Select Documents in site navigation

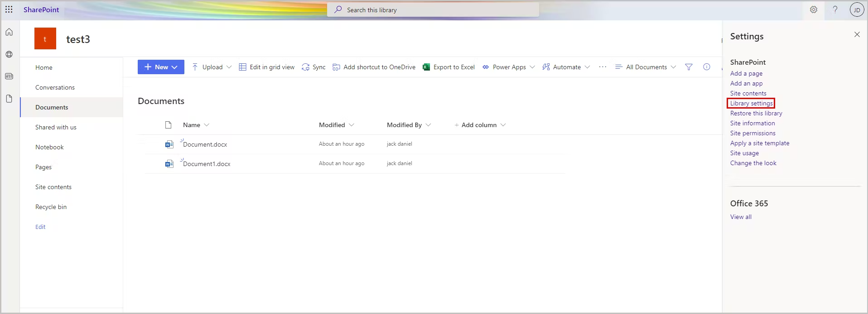tap(52, 107)
